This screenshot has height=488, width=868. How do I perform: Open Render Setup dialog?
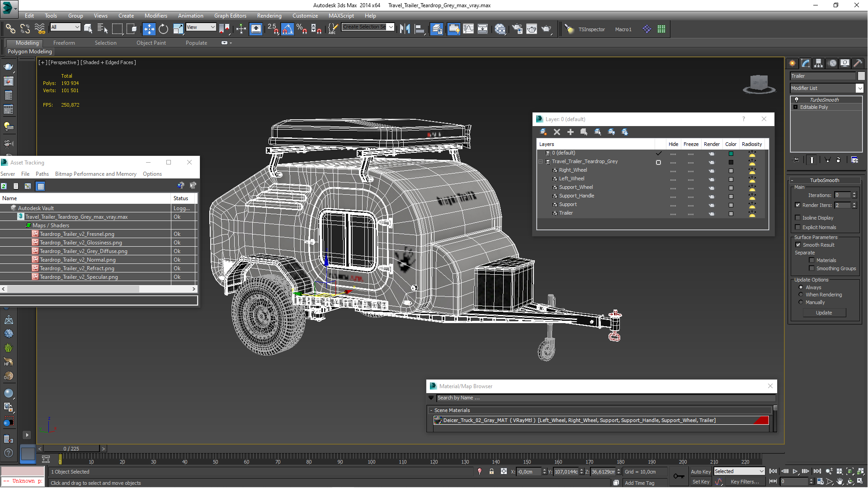point(517,29)
